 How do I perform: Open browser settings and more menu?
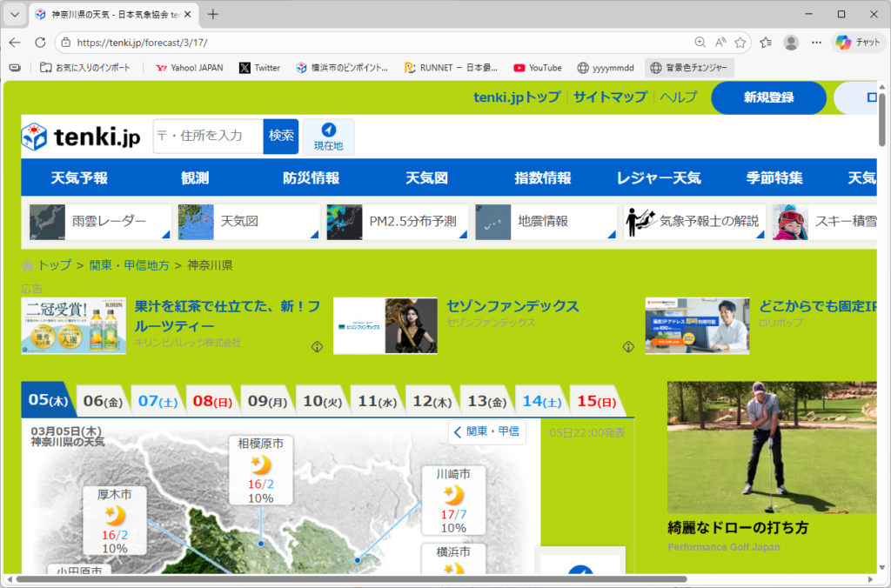816,42
